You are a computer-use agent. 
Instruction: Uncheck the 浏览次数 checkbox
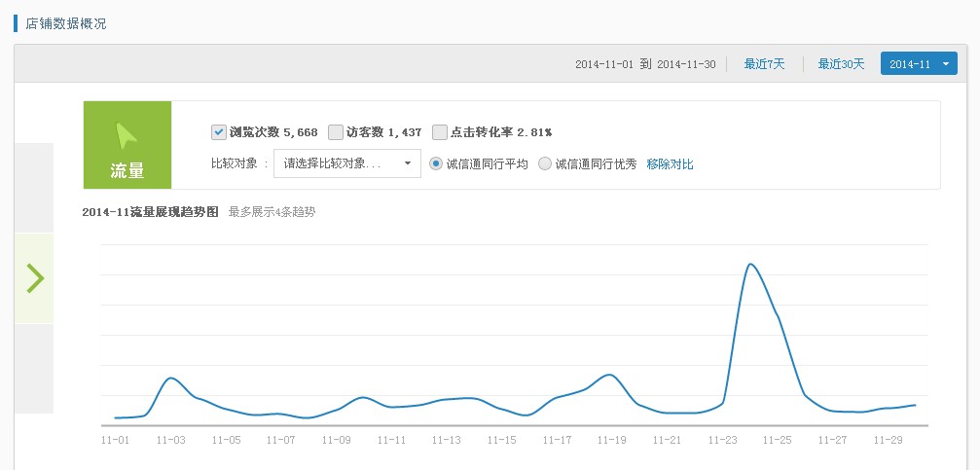218,132
